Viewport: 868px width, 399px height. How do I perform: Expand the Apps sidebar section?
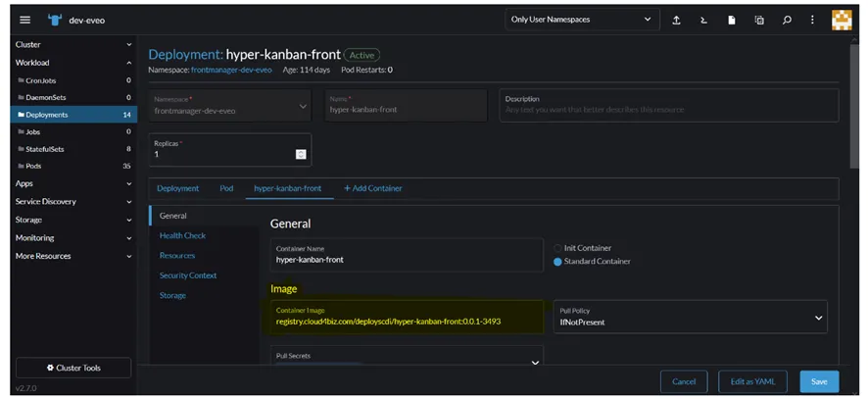point(73,183)
